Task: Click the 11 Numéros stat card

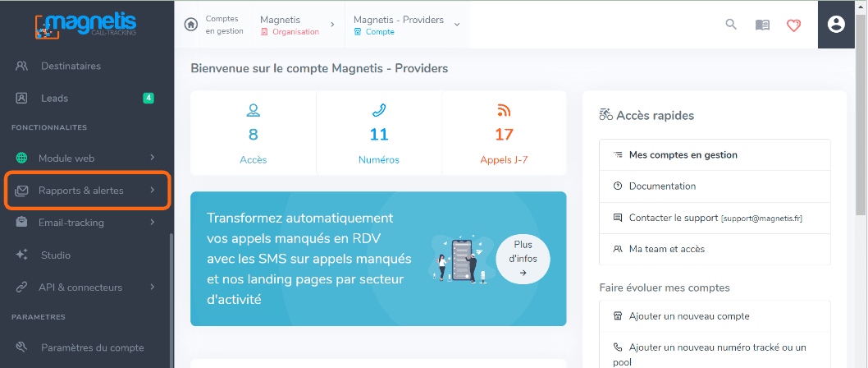Action: coord(379,133)
